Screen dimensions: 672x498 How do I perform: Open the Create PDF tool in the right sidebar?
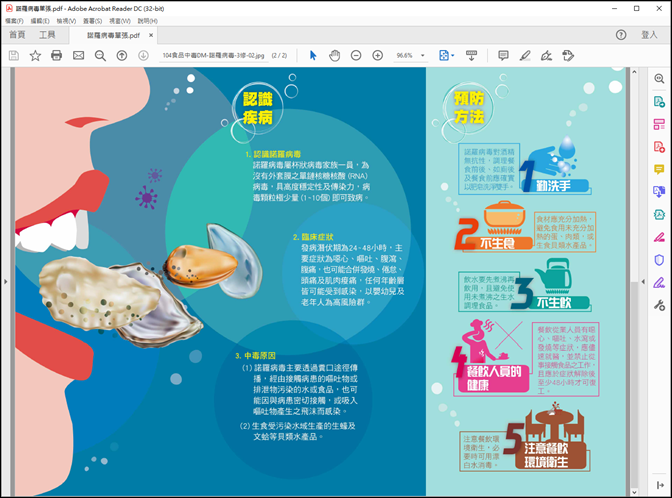point(659,147)
